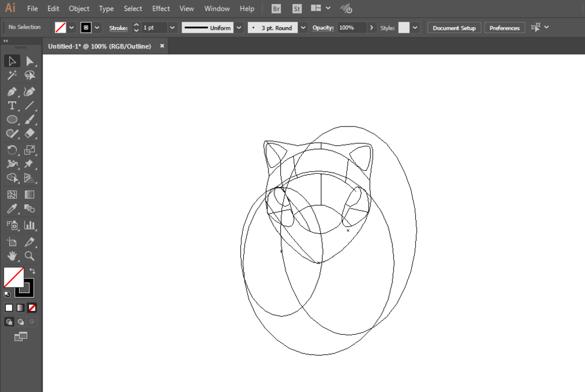Open the Edit menu

pyautogui.click(x=53, y=9)
